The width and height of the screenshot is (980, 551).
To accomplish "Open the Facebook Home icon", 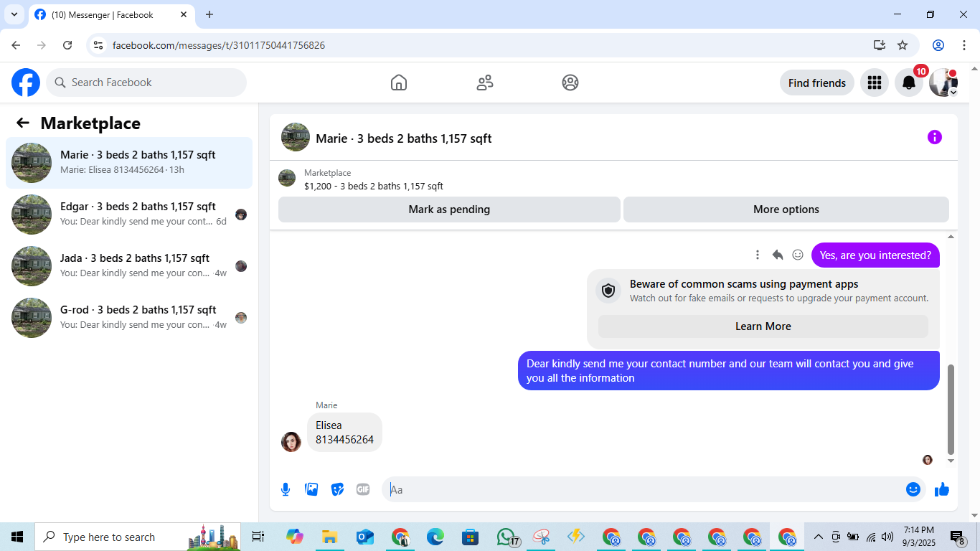I will (399, 83).
